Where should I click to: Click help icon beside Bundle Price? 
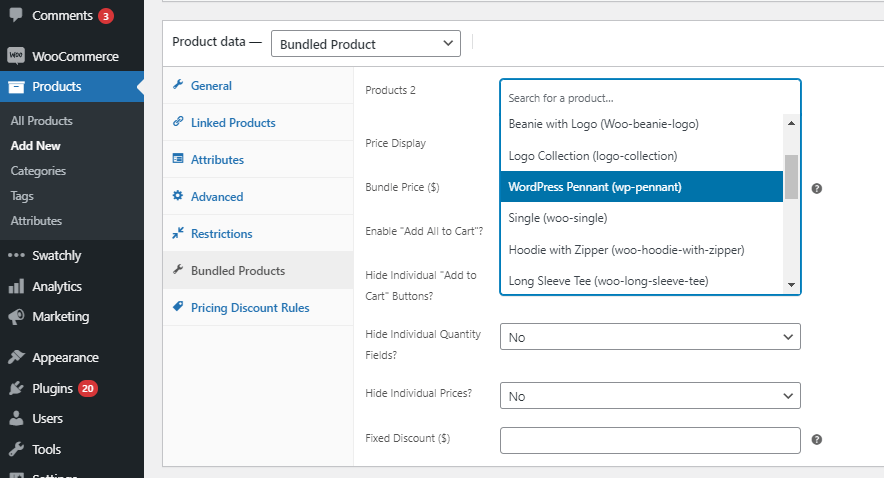[816, 188]
